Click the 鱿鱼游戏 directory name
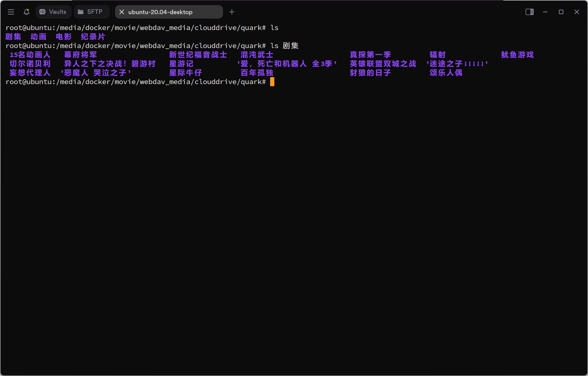 pos(517,55)
